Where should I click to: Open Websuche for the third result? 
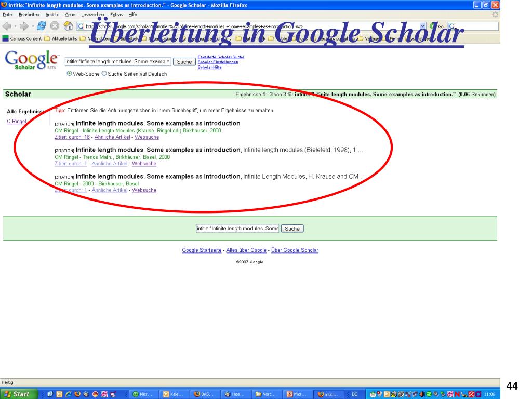click(144, 190)
